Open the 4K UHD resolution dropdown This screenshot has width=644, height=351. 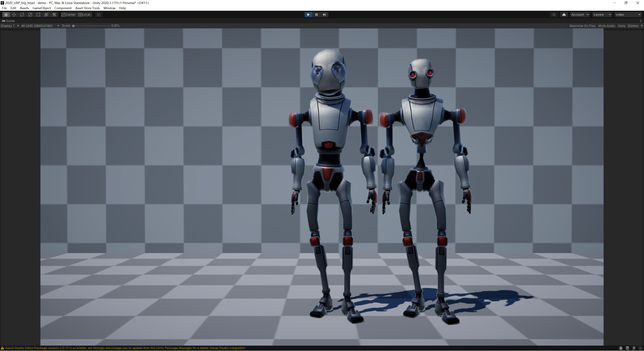click(x=39, y=25)
